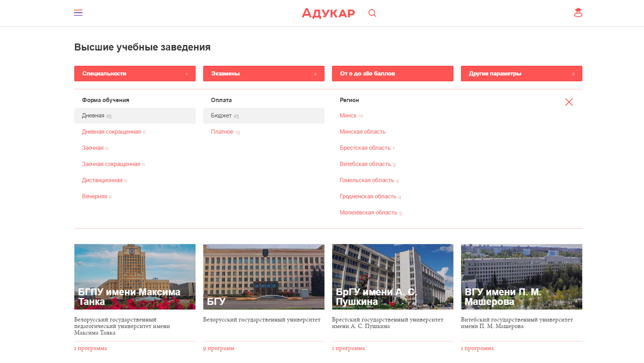
Task: Choose Заочная сокращенная study form
Action: coord(113,164)
